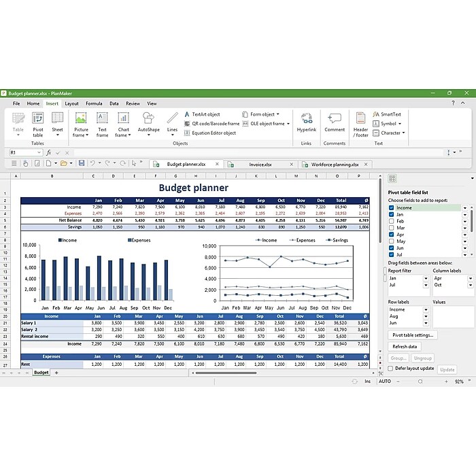
Task: Expand the Form object dropdown
Action: [277, 114]
